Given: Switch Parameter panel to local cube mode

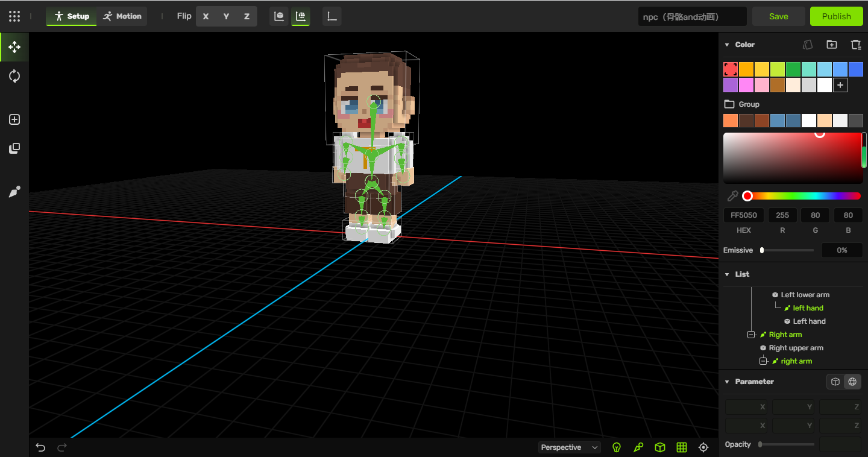Looking at the screenshot, I should coord(835,382).
